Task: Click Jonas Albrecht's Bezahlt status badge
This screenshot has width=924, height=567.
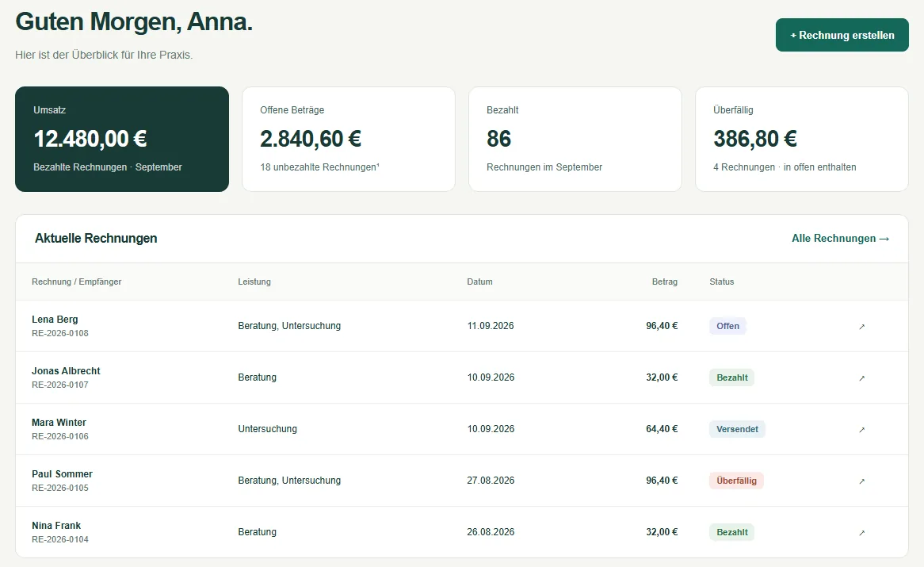Action: pyautogui.click(x=732, y=377)
